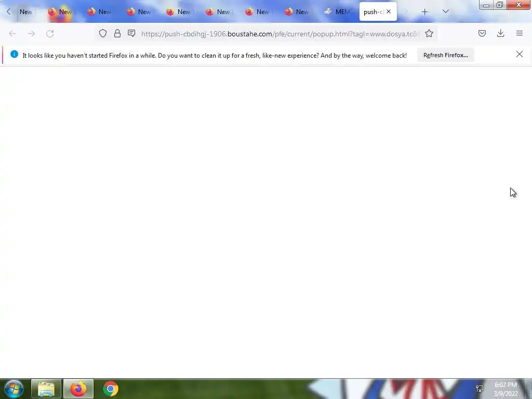Close the push-c tab

tap(389, 11)
